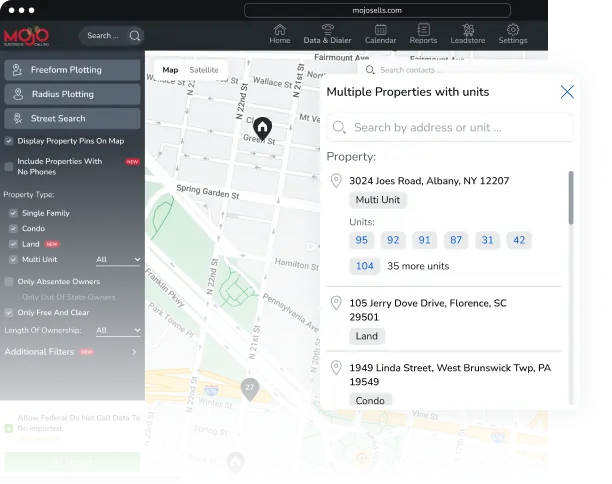Open the Leadstore section
The height and width of the screenshot is (484, 612).
click(468, 34)
